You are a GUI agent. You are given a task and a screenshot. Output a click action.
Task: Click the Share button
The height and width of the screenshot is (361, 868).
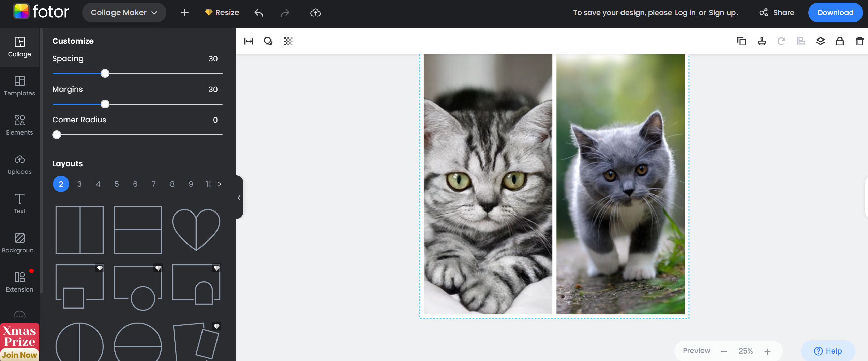click(777, 13)
